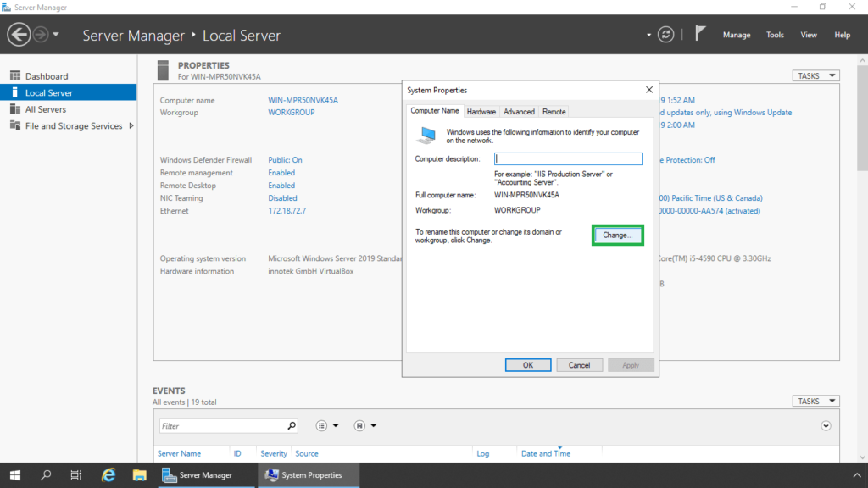The height and width of the screenshot is (488, 868).
Task: Open the navigation history dropdown arrow
Action: point(56,34)
